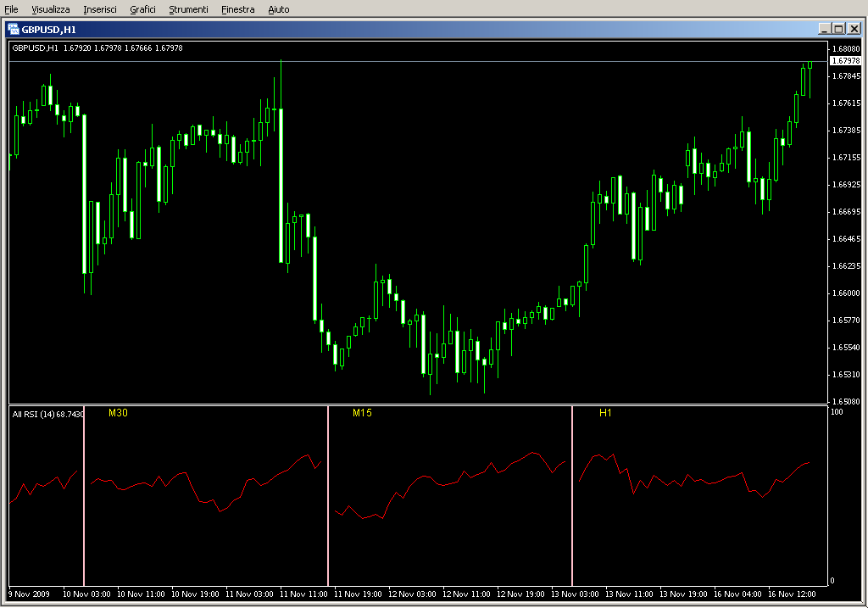The height and width of the screenshot is (608, 868).
Task: Click the 1.66235 price scale value
Action: coord(846,265)
